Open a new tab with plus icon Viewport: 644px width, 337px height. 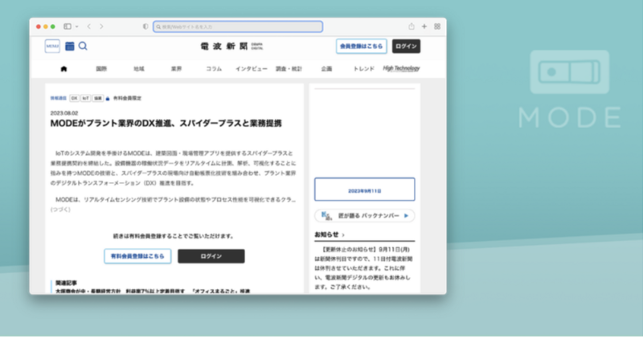pyautogui.click(x=424, y=26)
